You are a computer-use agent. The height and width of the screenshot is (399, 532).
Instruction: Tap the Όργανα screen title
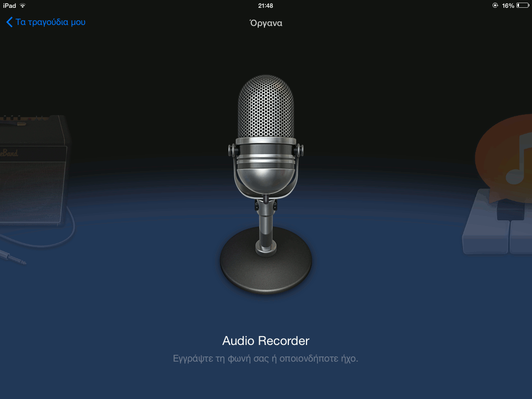pos(265,23)
